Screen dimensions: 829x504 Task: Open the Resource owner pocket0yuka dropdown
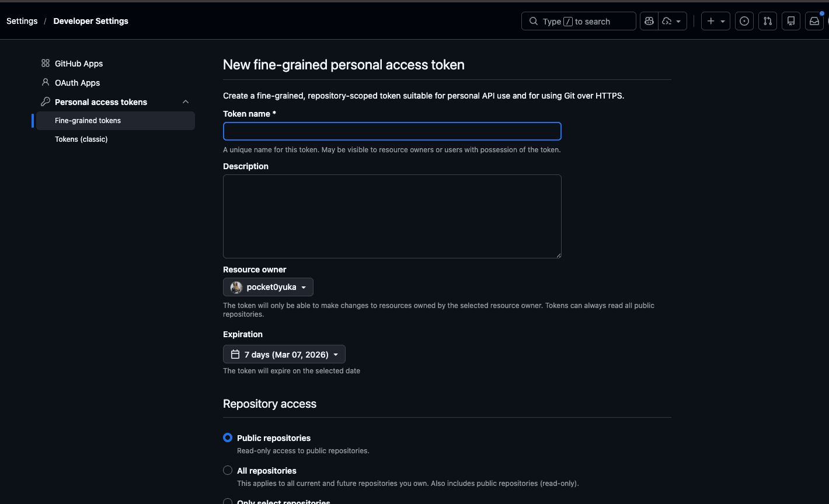268,287
